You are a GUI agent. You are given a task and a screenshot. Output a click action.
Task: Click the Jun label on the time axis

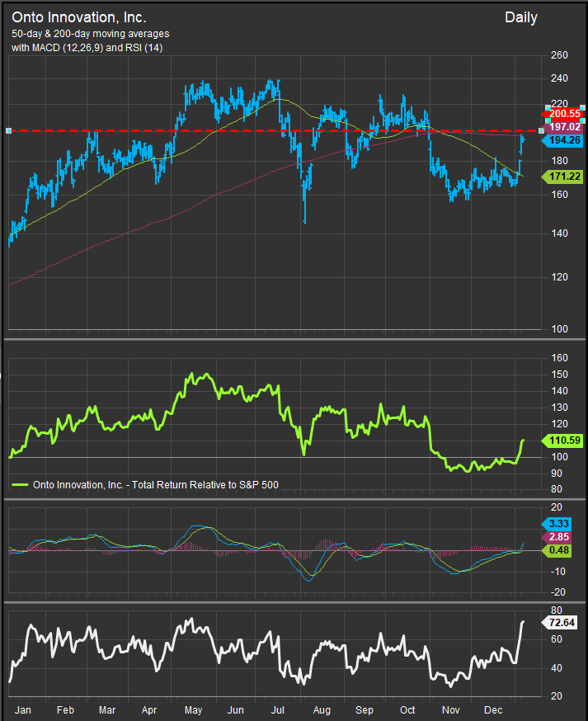tap(235, 710)
